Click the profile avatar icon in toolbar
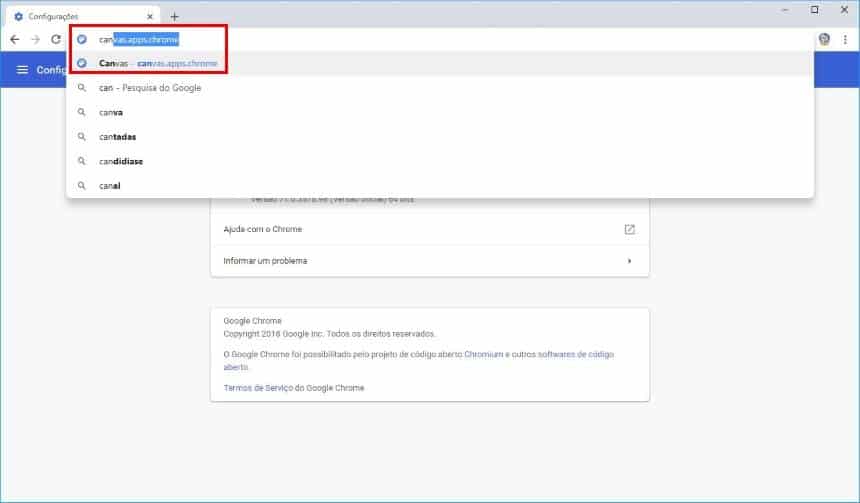 click(824, 39)
